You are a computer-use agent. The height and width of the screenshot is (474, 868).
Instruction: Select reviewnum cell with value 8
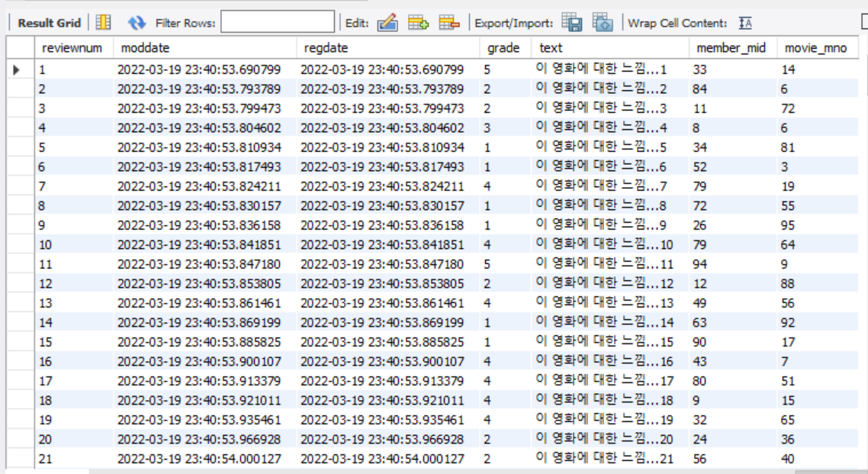coord(74,206)
